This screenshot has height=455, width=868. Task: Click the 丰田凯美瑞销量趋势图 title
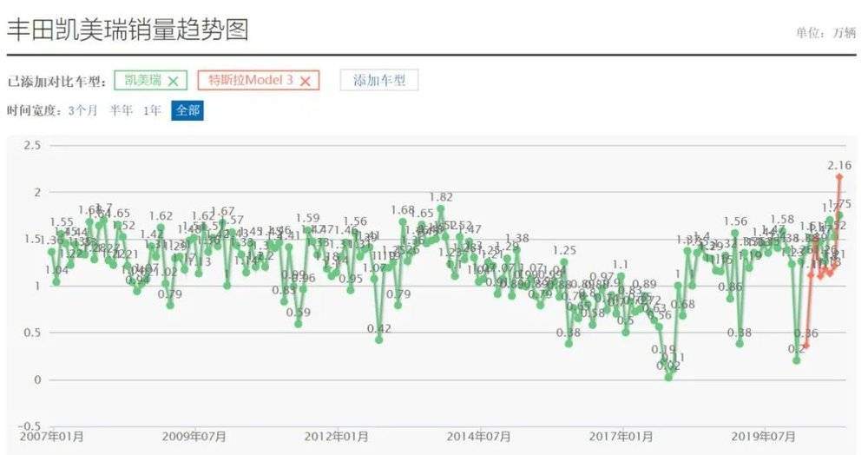(x=128, y=30)
